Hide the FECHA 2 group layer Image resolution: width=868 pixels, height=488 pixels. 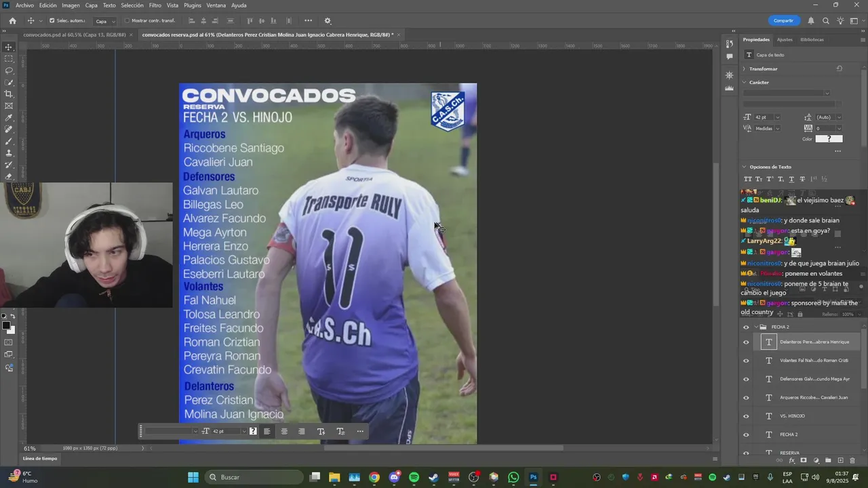click(x=746, y=327)
